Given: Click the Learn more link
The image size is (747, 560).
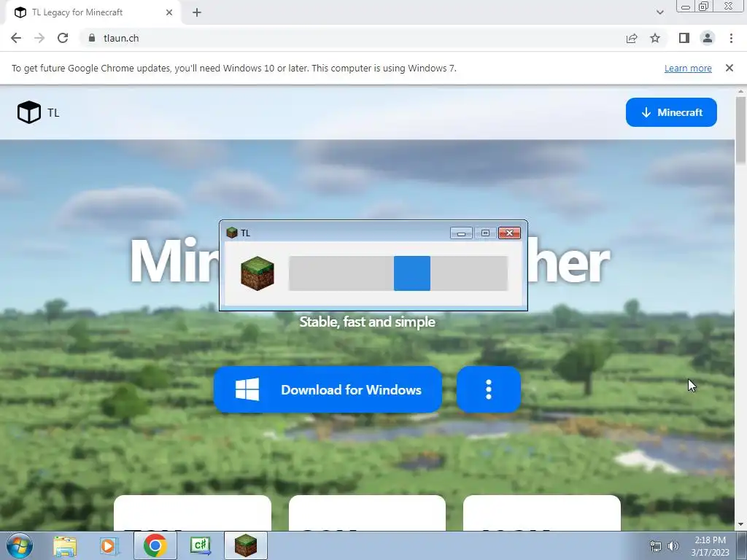Looking at the screenshot, I should pos(688,68).
